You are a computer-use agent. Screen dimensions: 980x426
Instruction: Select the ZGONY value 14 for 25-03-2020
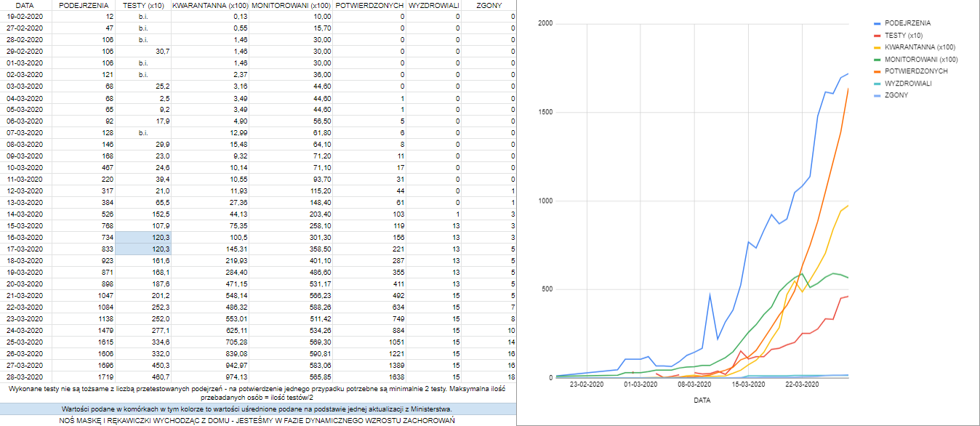(x=511, y=342)
